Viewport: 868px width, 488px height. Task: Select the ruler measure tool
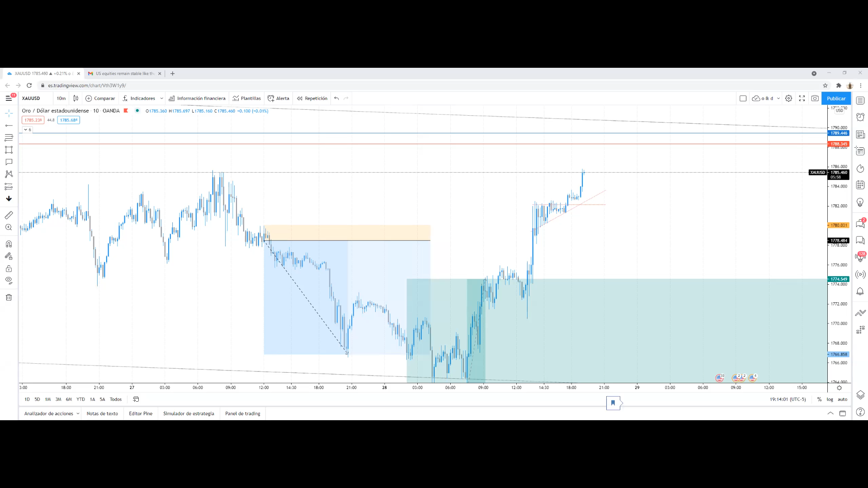pos(9,215)
